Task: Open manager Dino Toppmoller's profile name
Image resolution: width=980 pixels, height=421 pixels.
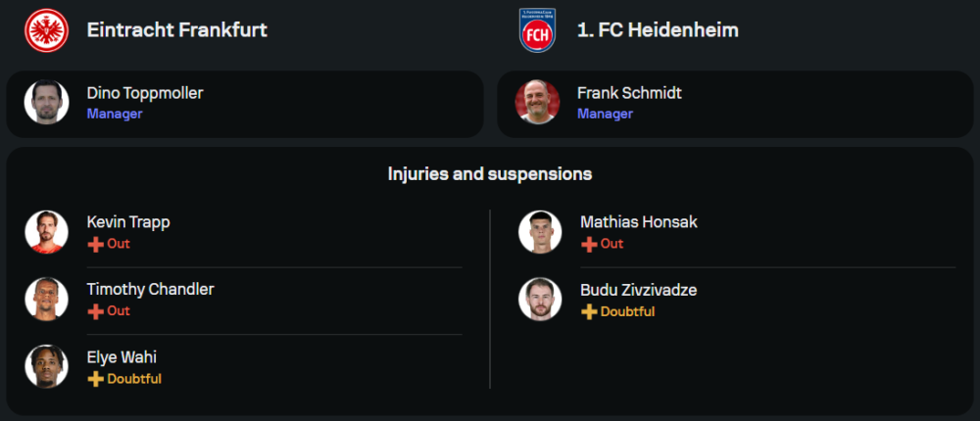Action: [x=145, y=94]
